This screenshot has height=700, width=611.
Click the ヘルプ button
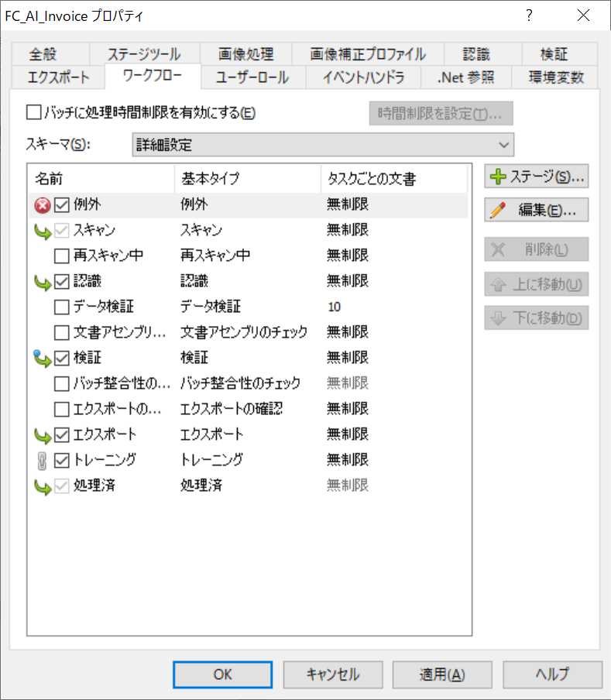tap(553, 674)
